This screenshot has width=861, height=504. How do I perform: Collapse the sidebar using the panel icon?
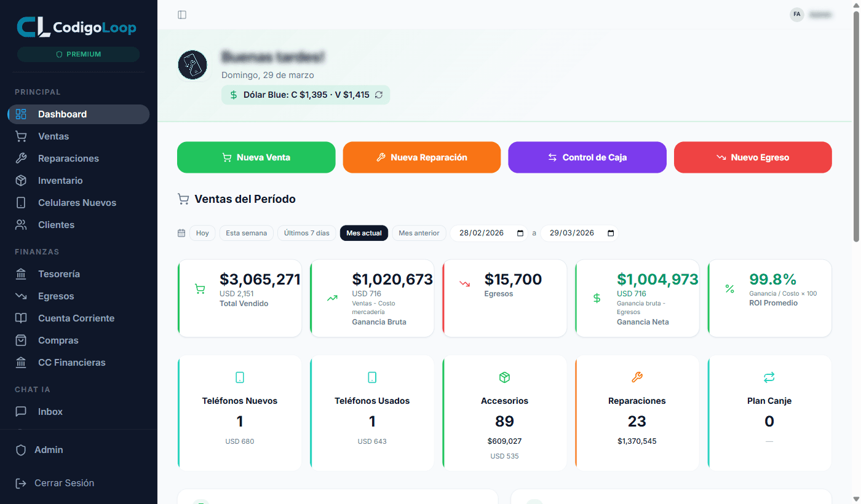(x=182, y=14)
